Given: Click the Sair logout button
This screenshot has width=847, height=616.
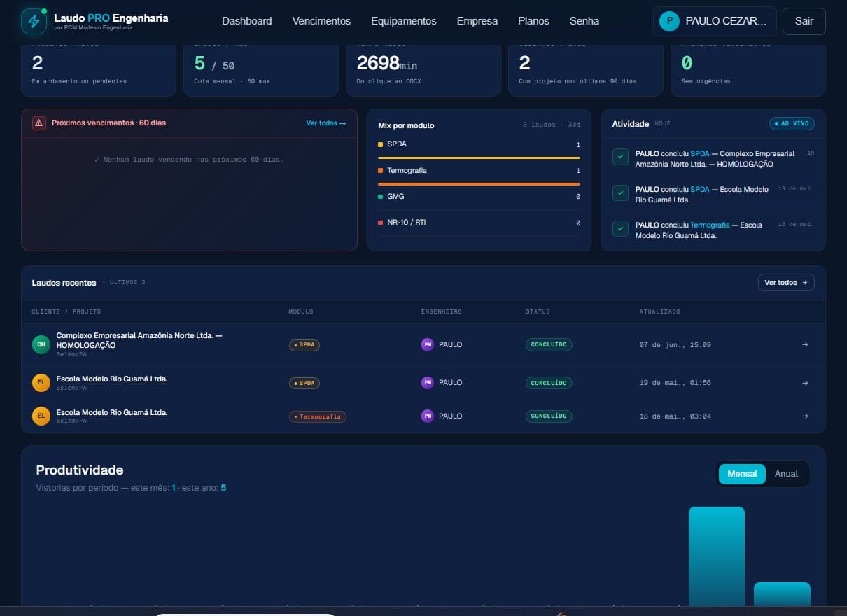Looking at the screenshot, I should pos(804,21).
